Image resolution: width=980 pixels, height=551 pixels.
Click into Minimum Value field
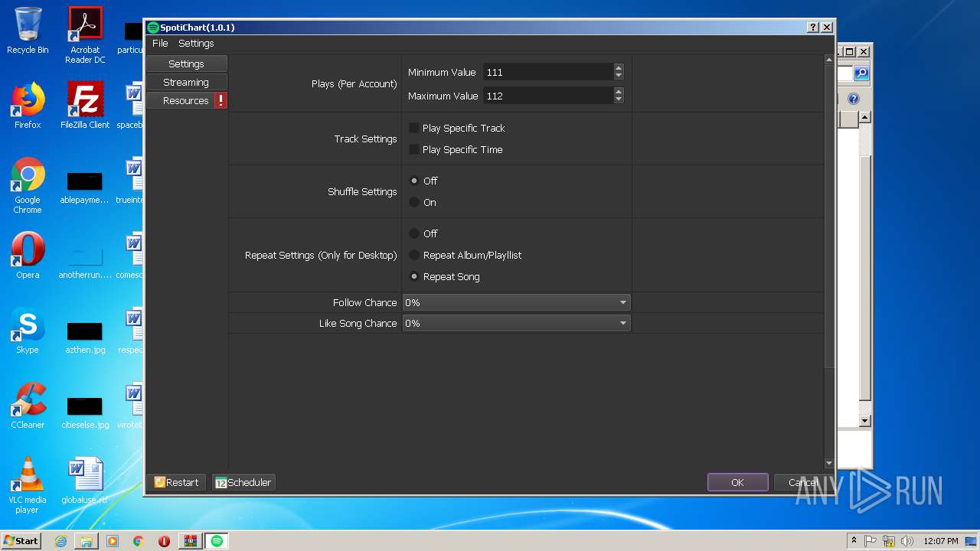548,72
